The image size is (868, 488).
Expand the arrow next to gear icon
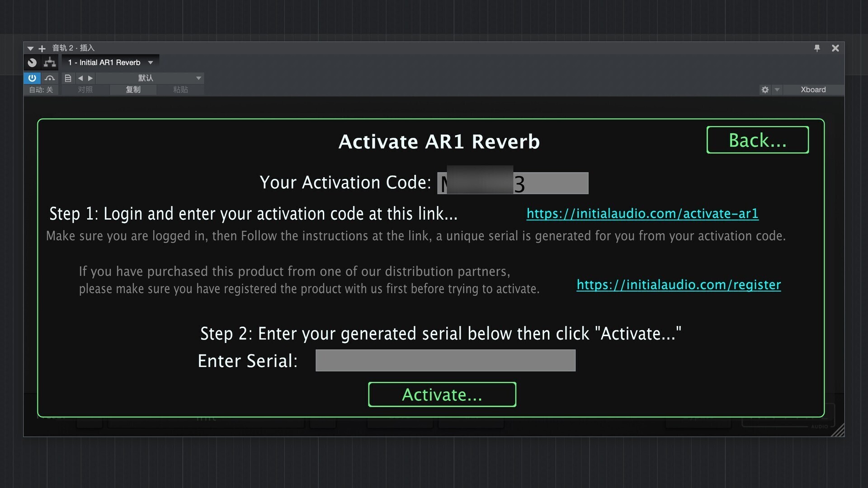tap(777, 89)
